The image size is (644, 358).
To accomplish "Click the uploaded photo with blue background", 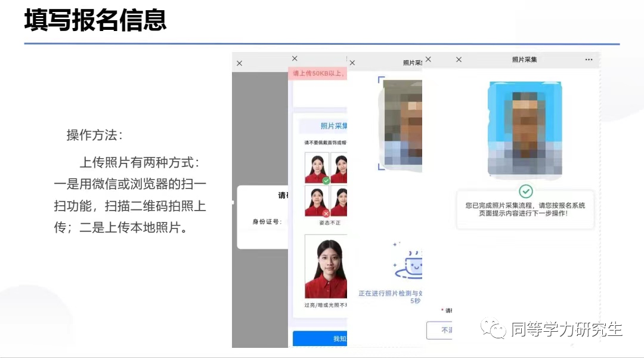I will (x=524, y=129).
